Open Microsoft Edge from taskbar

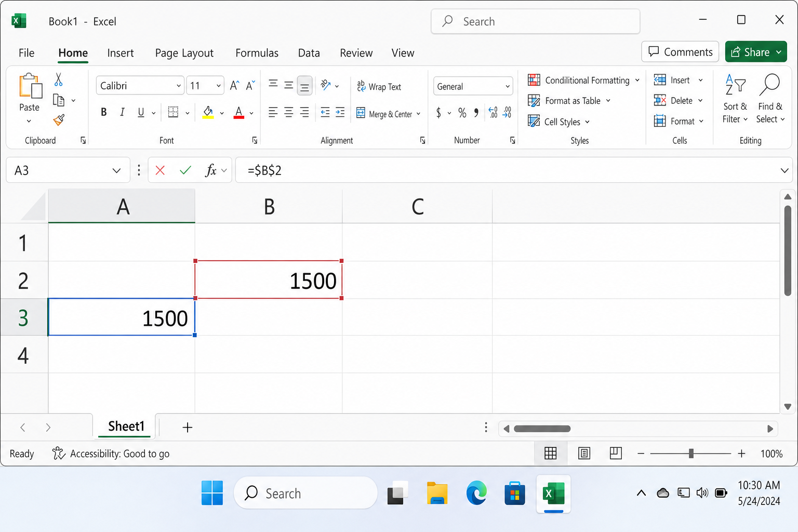[x=476, y=494]
